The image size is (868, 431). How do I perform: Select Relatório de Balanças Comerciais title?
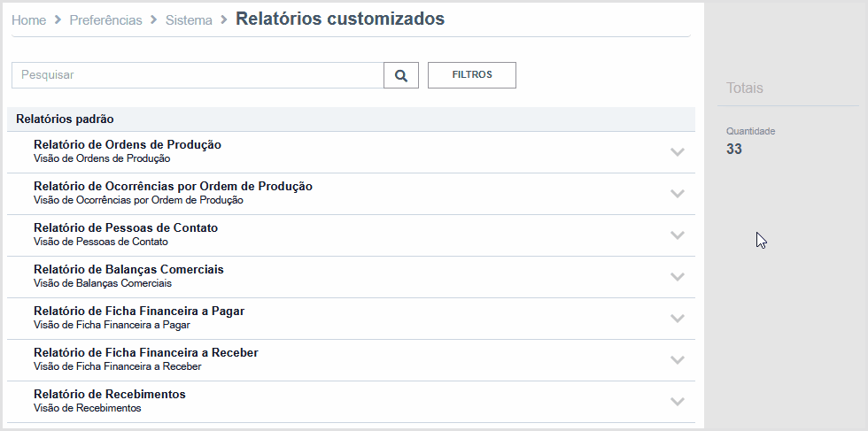[128, 269]
